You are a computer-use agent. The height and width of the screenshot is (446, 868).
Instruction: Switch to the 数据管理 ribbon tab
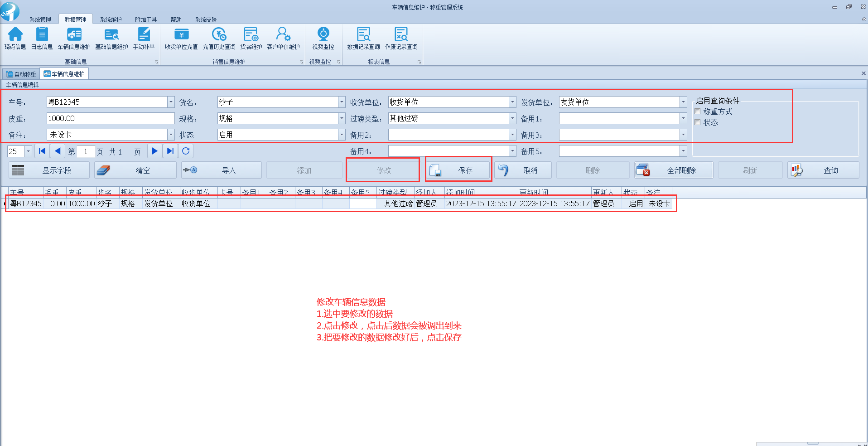point(75,19)
